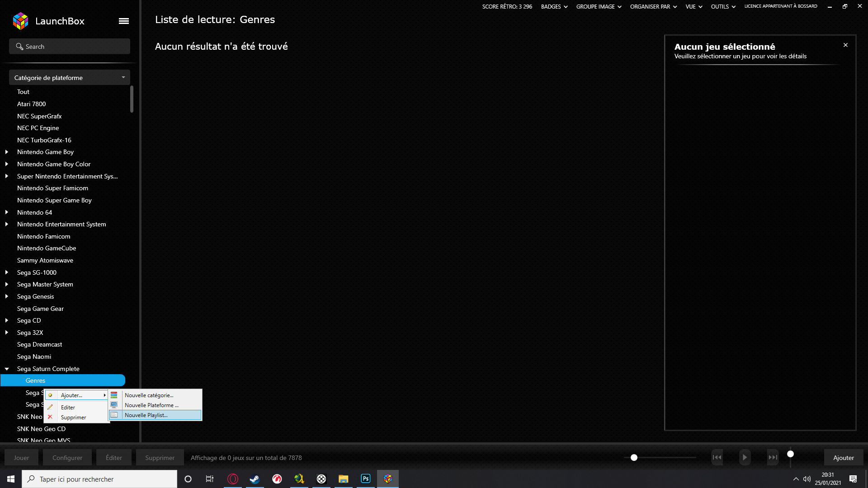
Task: Click the Ajouter bottom button
Action: click(844, 458)
